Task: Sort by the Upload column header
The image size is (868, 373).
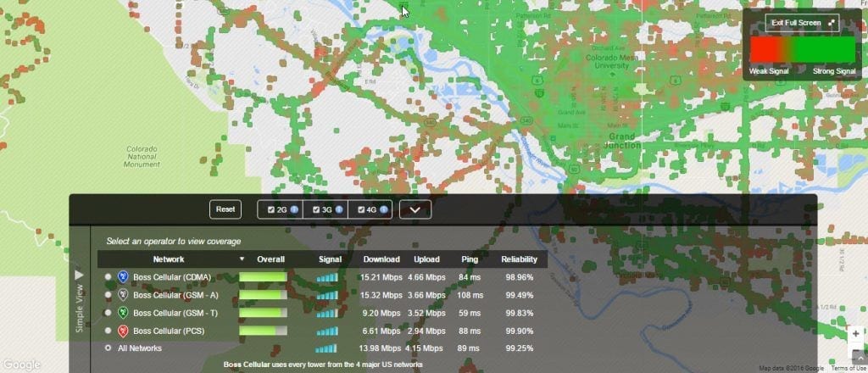Action: (x=426, y=259)
